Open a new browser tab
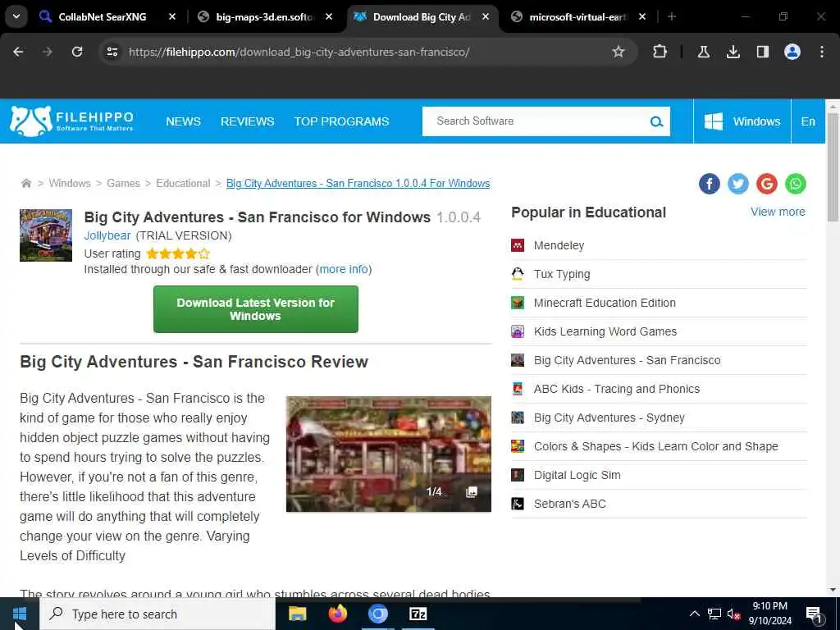 (x=672, y=16)
